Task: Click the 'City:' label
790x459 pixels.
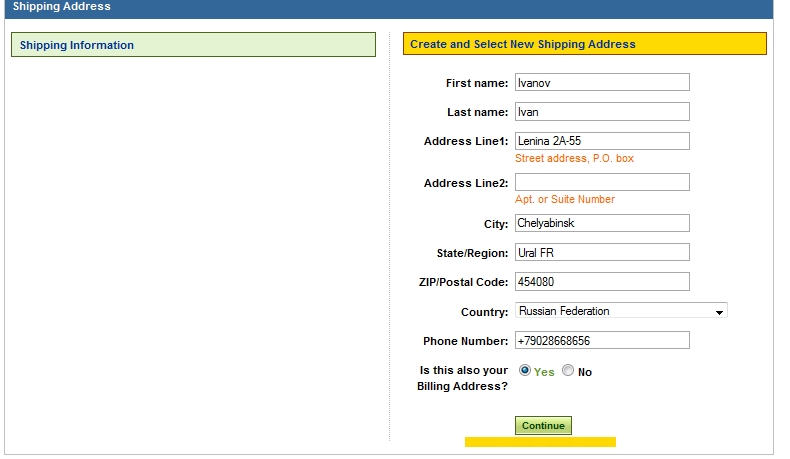Action: pyautogui.click(x=496, y=224)
